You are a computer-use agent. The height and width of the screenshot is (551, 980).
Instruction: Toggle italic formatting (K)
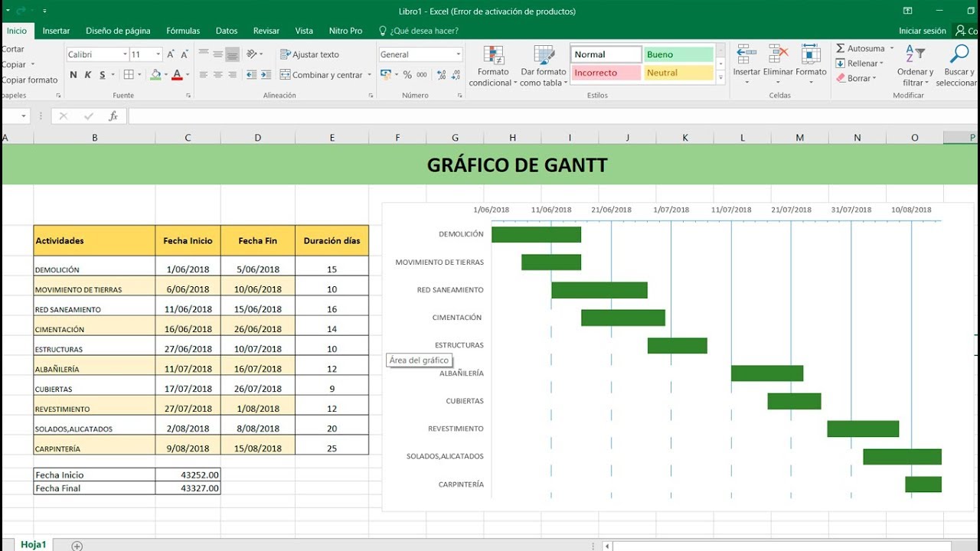pos(88,75)
